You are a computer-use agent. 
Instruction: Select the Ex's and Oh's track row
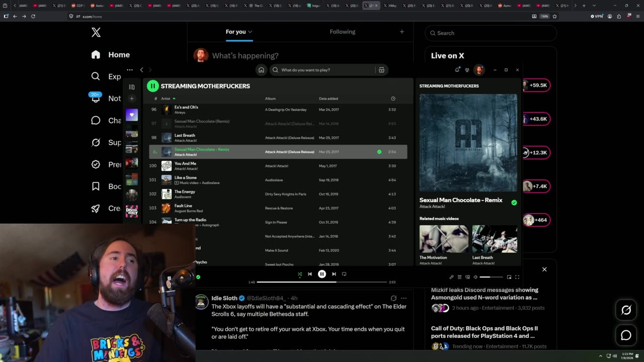point(278,110)
